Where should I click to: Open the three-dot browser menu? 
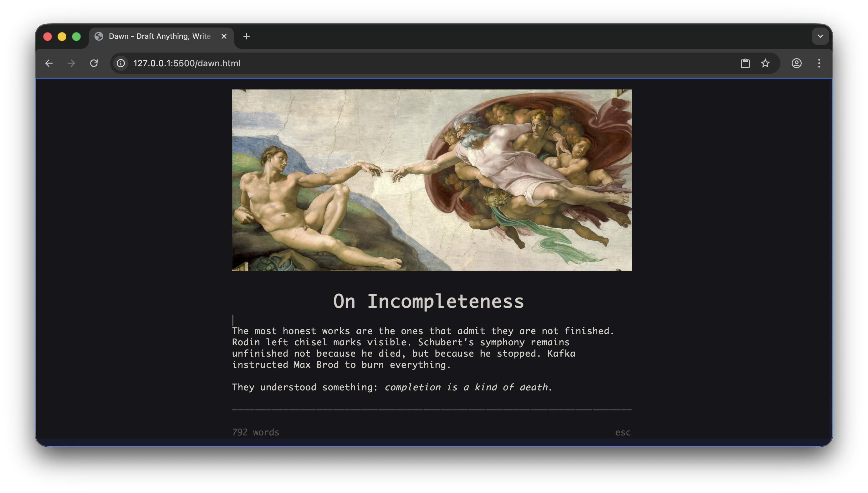pos(819,63)
